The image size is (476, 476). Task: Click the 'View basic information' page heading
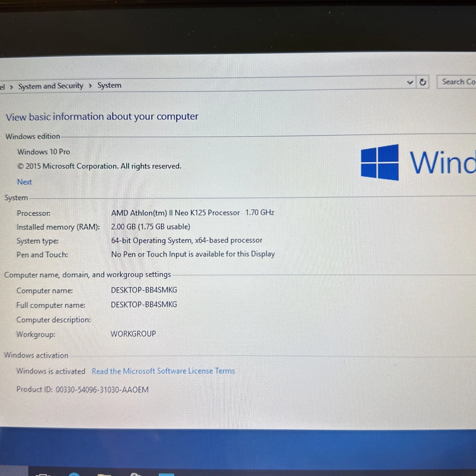102,117
